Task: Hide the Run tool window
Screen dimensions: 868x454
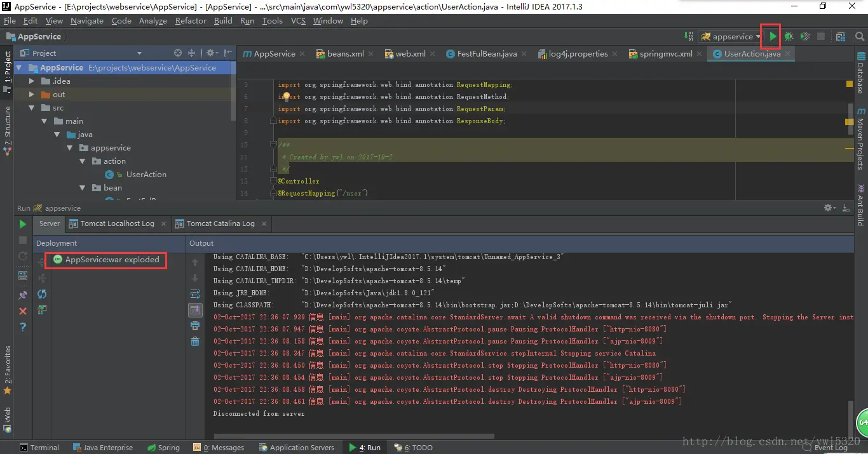Action: click(x=846, y=208)
